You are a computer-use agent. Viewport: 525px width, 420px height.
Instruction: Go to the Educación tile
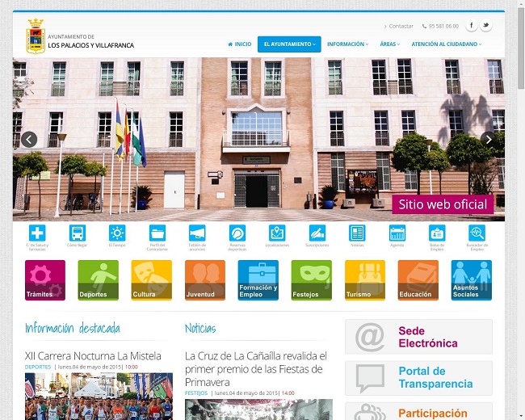point(418,280)
